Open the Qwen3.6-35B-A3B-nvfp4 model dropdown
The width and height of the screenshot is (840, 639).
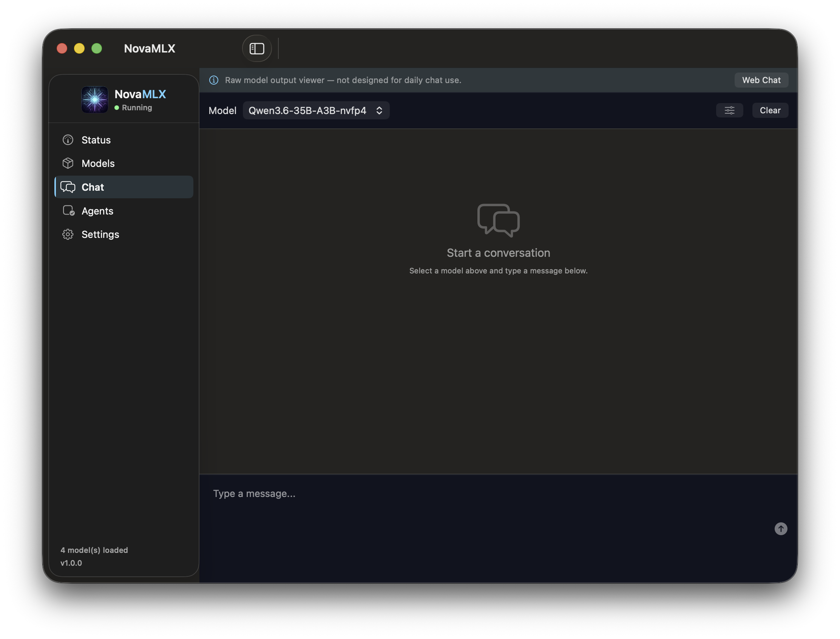point(307,110)
